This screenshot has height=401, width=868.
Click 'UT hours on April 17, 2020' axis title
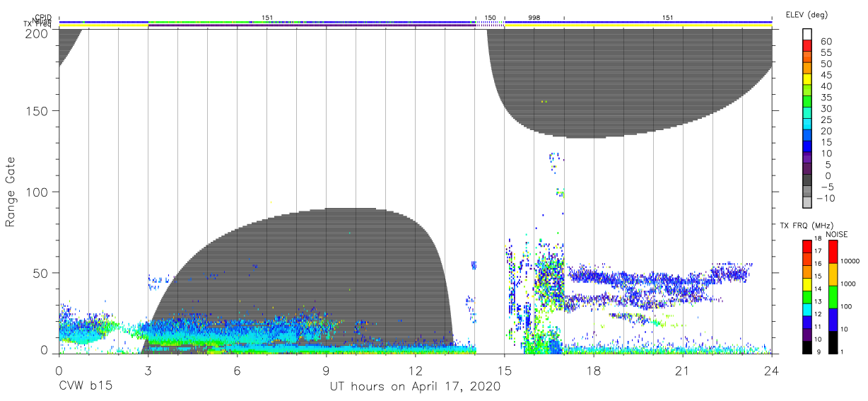[415, 387]
